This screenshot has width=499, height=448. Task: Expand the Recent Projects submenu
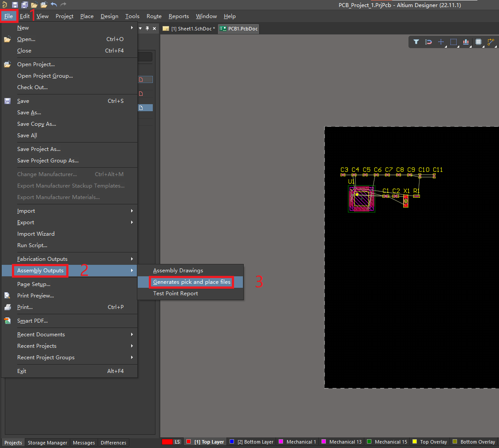tap(69, 346)
